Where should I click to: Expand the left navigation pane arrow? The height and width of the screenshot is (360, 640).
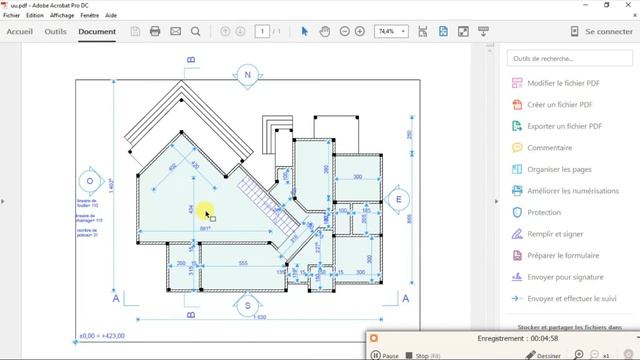3,201
